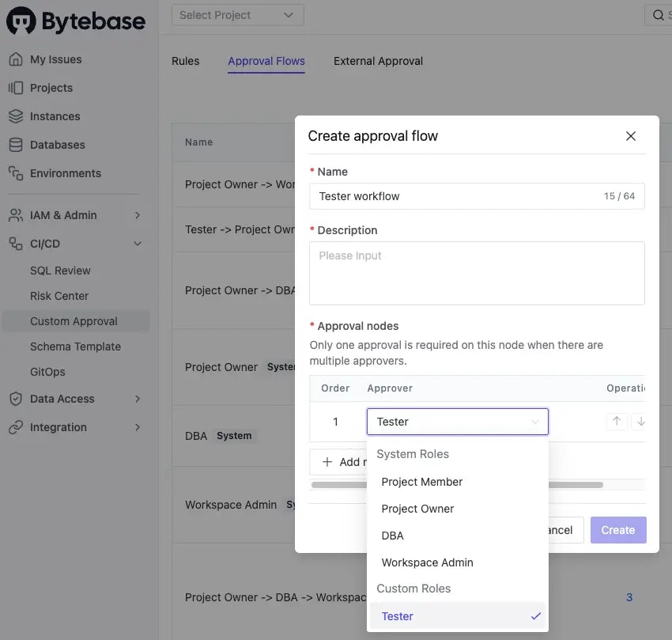Select Tester from the approver list

pos(398,615)
